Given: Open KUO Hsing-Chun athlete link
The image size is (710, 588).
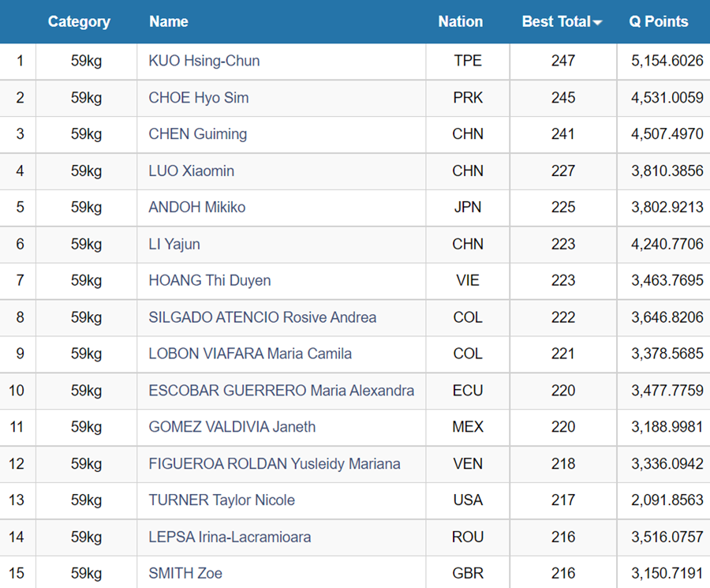Looking at the screenshot, I should click(204, 61).
